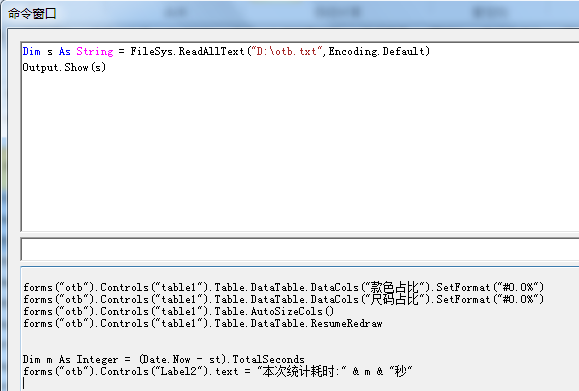The image size is (579, 391).
Task: Click the output line containing AutoSizeCols()
Action: 179,311
